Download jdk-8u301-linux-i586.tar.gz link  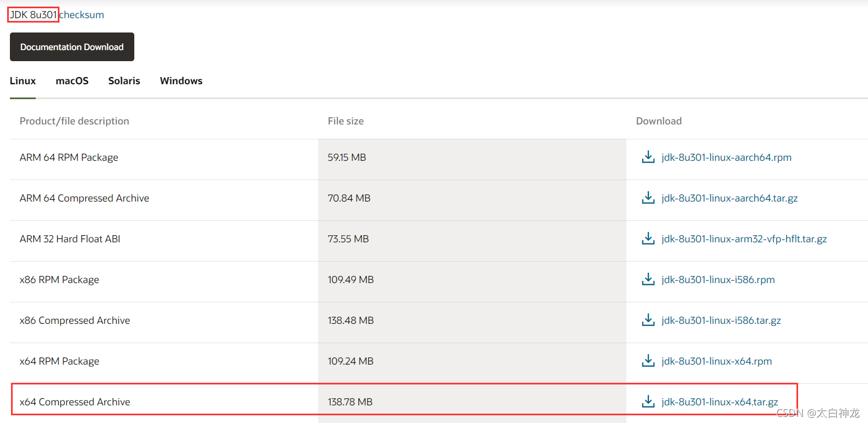point(721,321)
